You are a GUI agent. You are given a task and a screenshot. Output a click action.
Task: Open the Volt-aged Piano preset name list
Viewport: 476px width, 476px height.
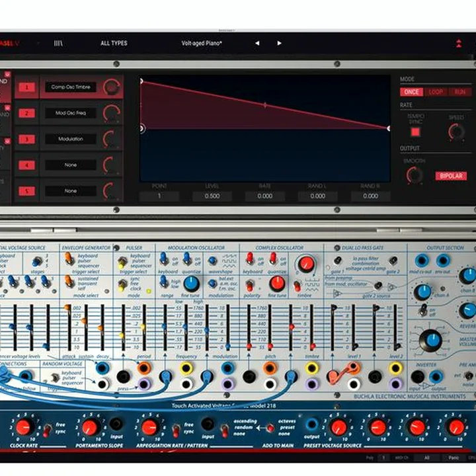(202, 43)
